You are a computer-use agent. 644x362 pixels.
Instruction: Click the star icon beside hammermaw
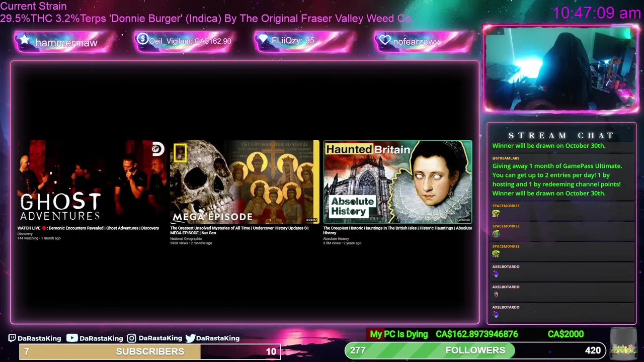pos(24,40)
